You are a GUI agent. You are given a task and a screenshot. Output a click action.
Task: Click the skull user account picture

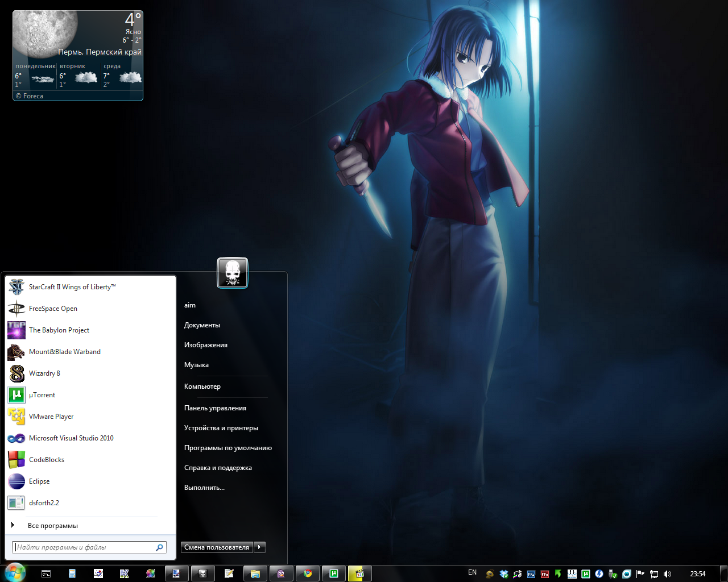[233, 273]
